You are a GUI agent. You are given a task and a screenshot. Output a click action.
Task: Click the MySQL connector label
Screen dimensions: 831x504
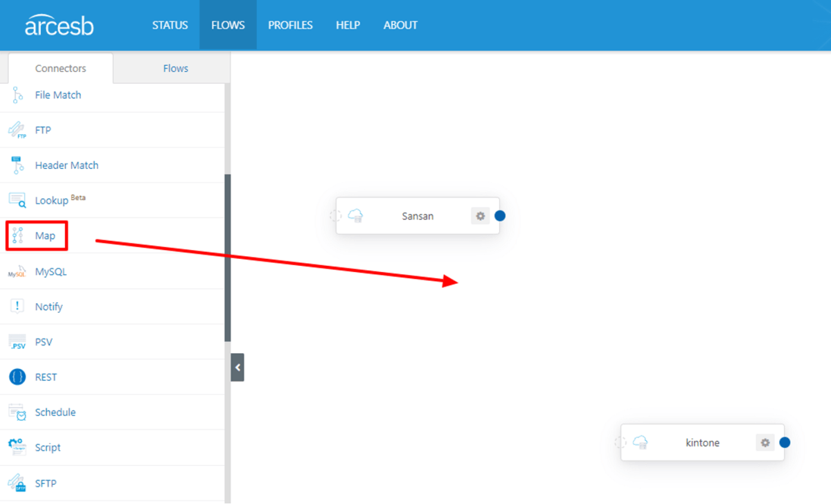(x=51, y=272)
